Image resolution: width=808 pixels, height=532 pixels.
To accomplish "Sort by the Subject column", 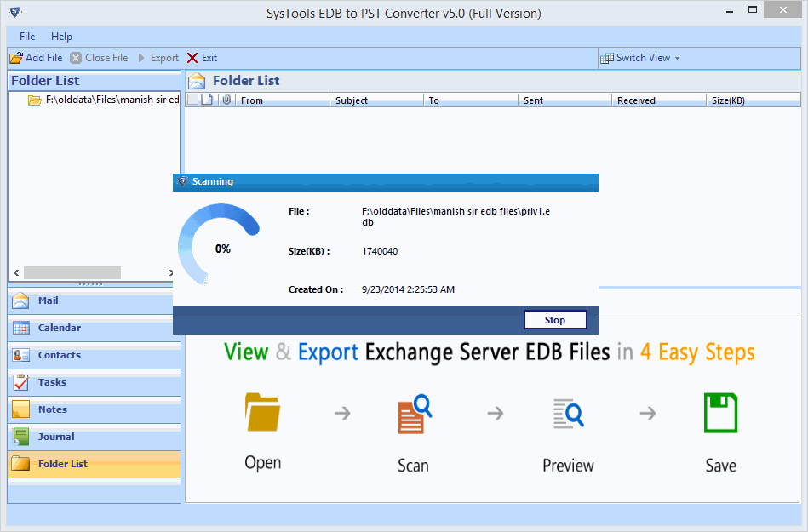I will 376,100.
